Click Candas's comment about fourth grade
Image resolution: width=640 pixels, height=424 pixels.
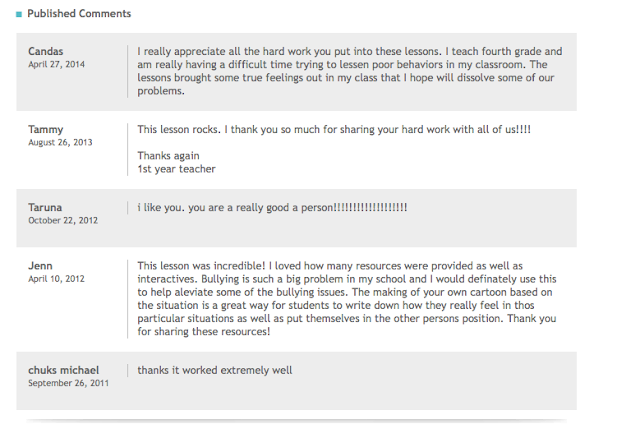(x=349, y=71)
